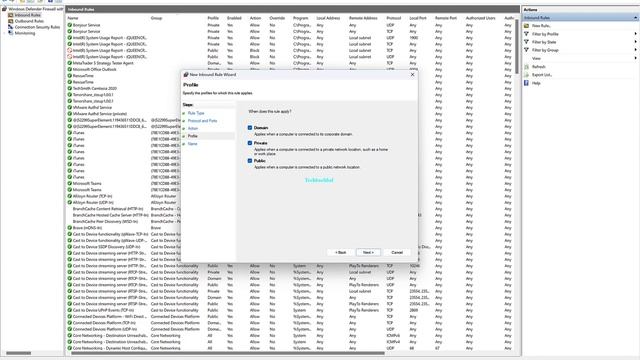
Task: Expand the View submenu arrow in Actions
Action: pyautogui.click(x=636, y=58)
